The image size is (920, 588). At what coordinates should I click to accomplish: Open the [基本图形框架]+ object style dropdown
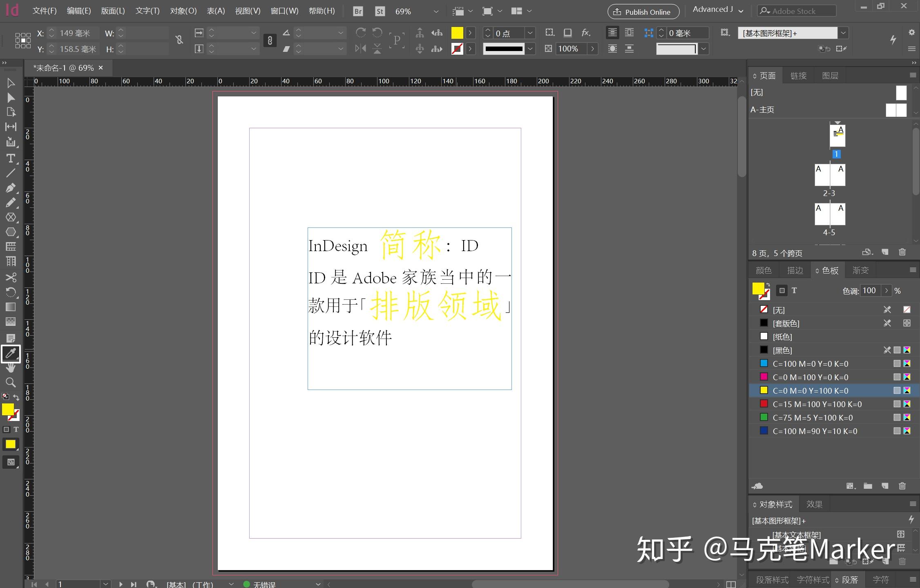point(843,33)
